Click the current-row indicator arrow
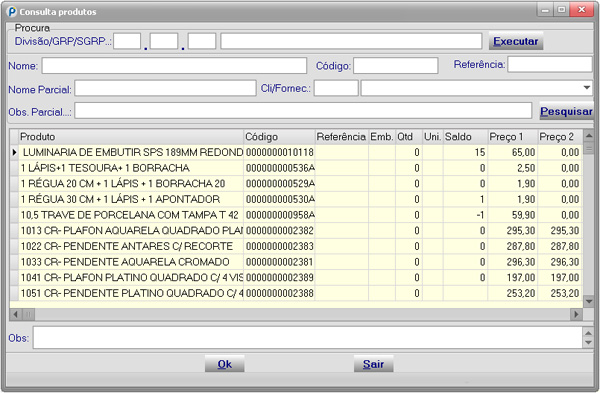 point(14,152)
